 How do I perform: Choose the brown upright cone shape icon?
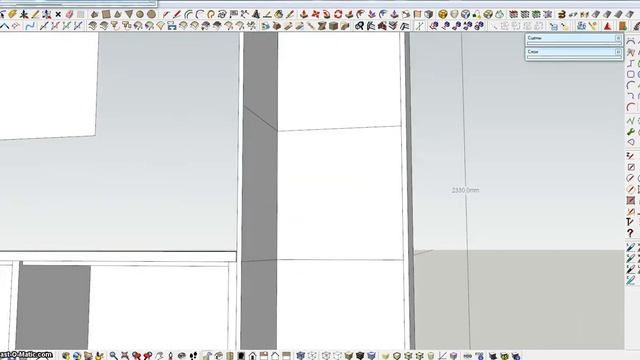(118, 15)
